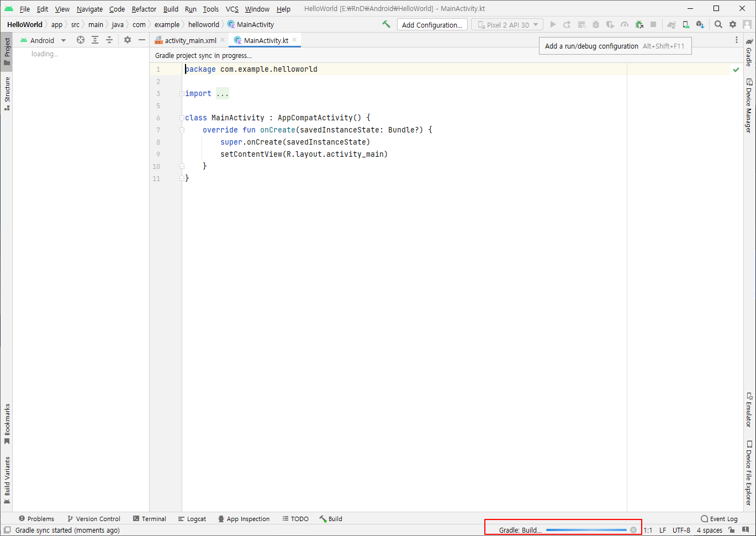Image resolution: width=756 pixels, height=536 pixels.
Task: Toggle the Project tool window stripe button
Action: coord(7,51)
